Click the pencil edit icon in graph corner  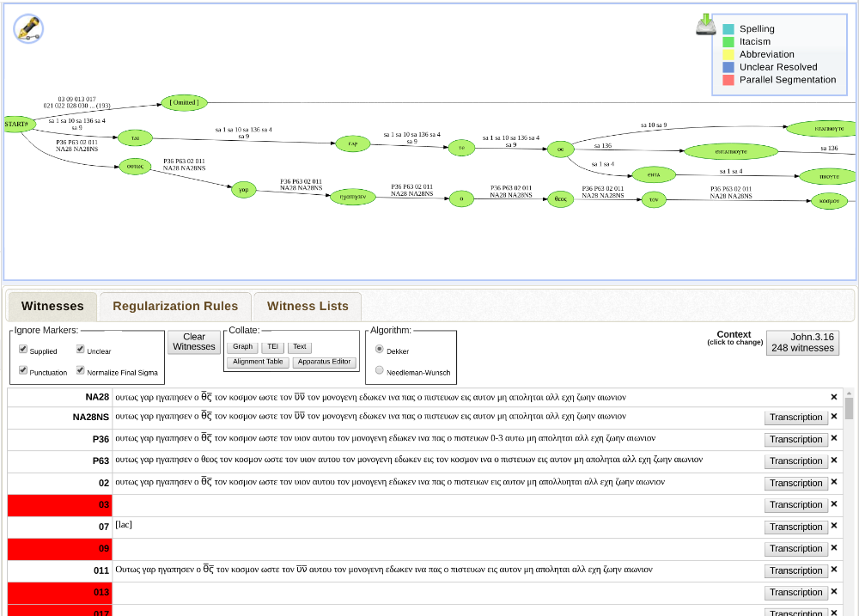[28, 29]
